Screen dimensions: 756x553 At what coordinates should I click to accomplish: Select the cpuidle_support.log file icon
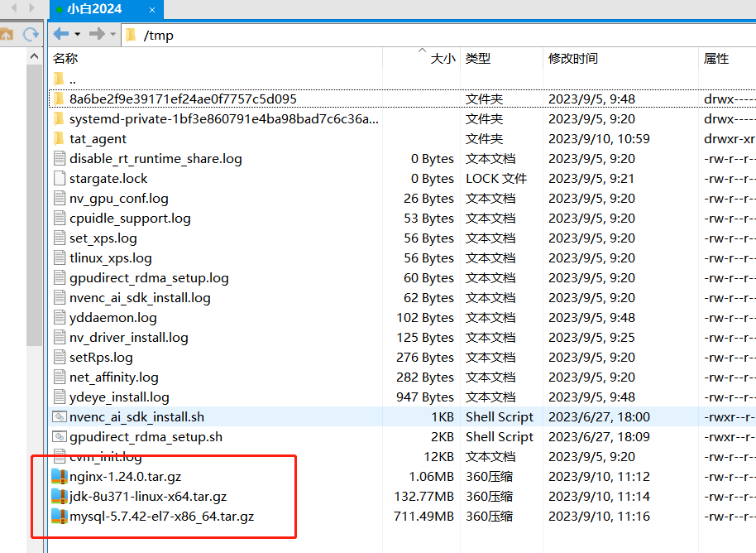coord(60,218)
